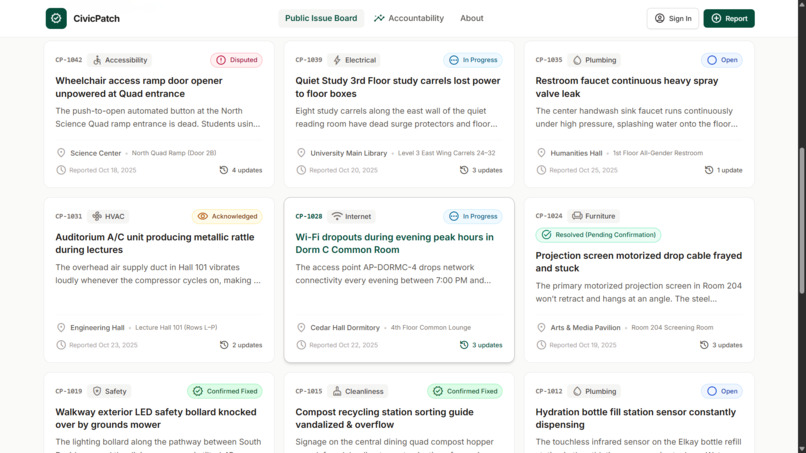
Task: Open the Public Issue Board tab
Action: click(321, 18)
